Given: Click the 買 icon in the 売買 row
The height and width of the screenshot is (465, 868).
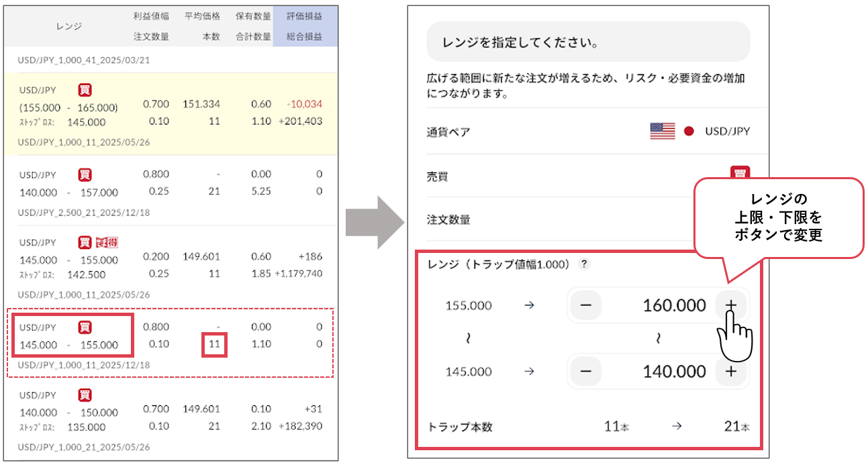Looking at the screenshot, I should point(739,173).
